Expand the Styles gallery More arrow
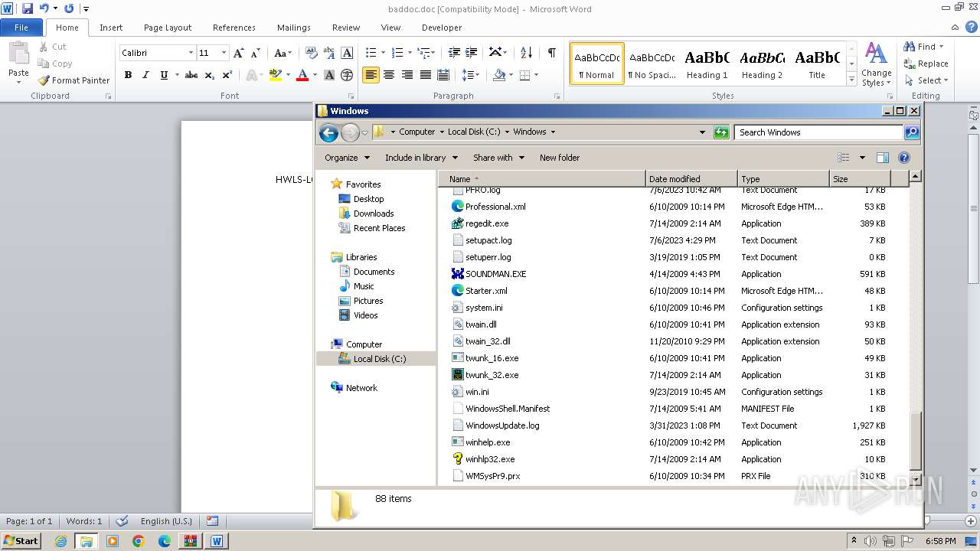The width and height of the screenshot is (980, 551). pos(852,80)
